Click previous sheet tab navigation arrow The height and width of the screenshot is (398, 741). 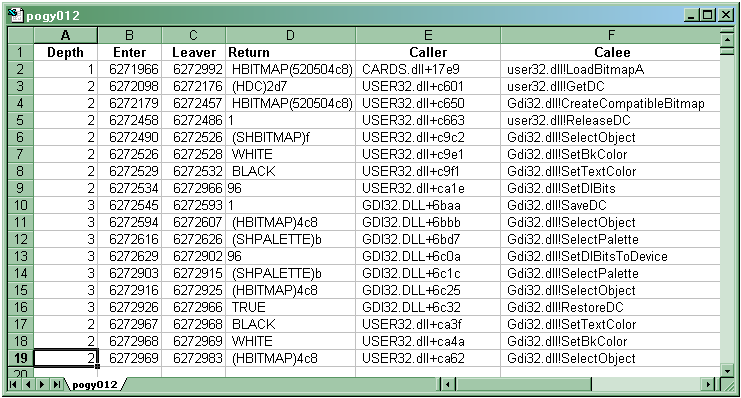[28, 384]
